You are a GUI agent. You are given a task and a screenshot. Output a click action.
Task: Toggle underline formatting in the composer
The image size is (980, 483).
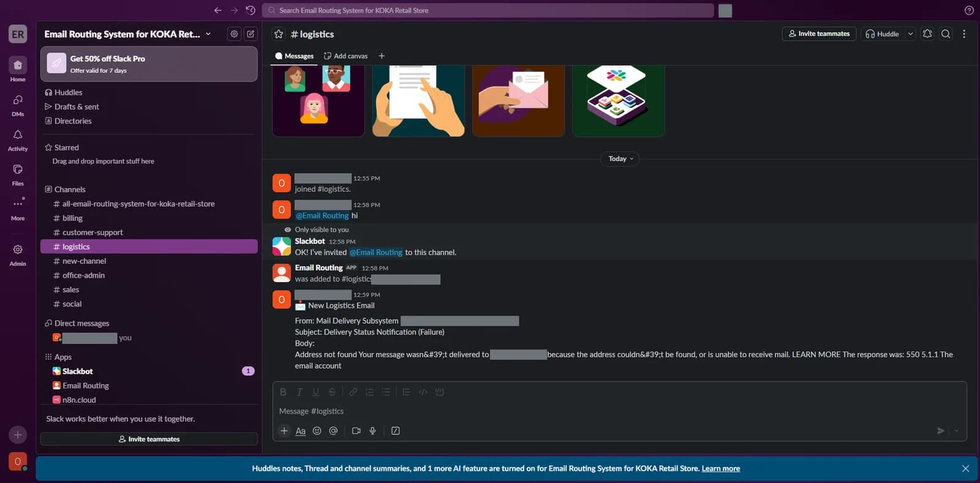316,392
